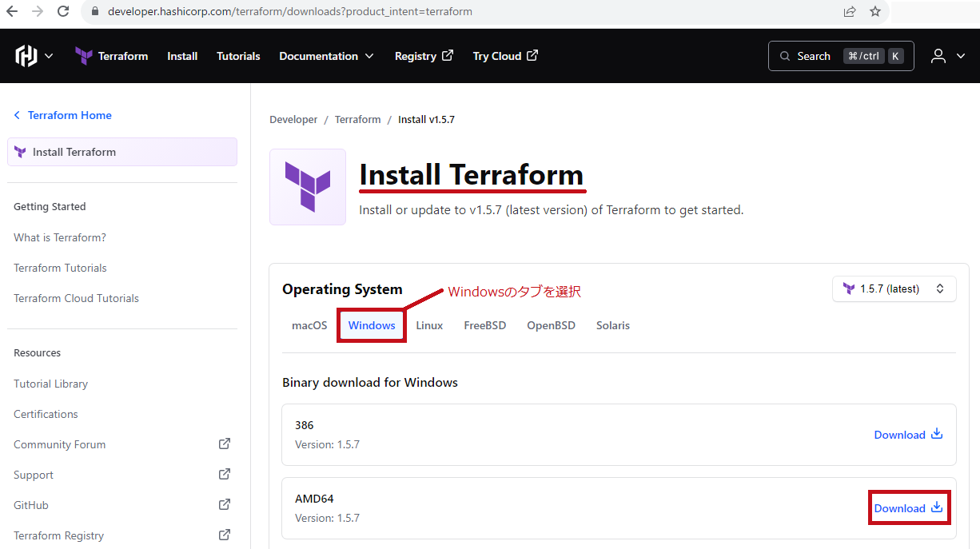Open Terraform Tutorials sidebar link
This screenshot has height=549, width=980.
pos(60,268)
